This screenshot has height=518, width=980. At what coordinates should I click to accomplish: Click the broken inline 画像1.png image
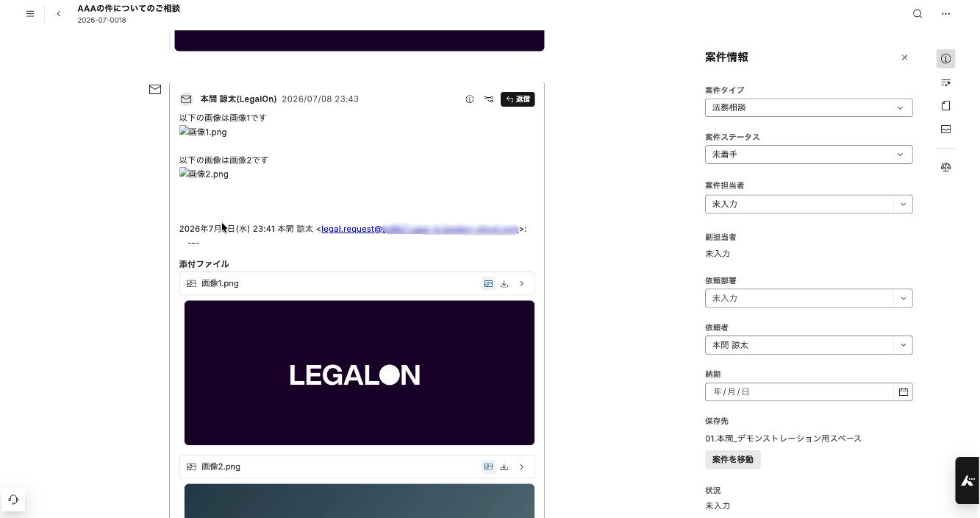coord(203,132)
